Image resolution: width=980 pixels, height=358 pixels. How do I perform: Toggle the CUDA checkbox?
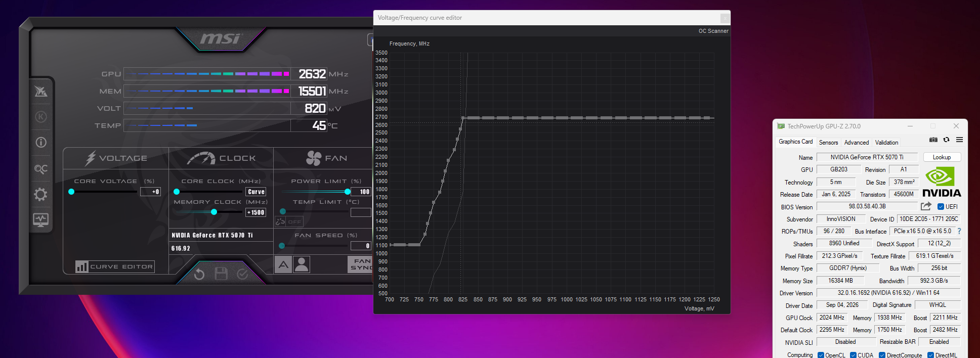(x=853, y=355)
